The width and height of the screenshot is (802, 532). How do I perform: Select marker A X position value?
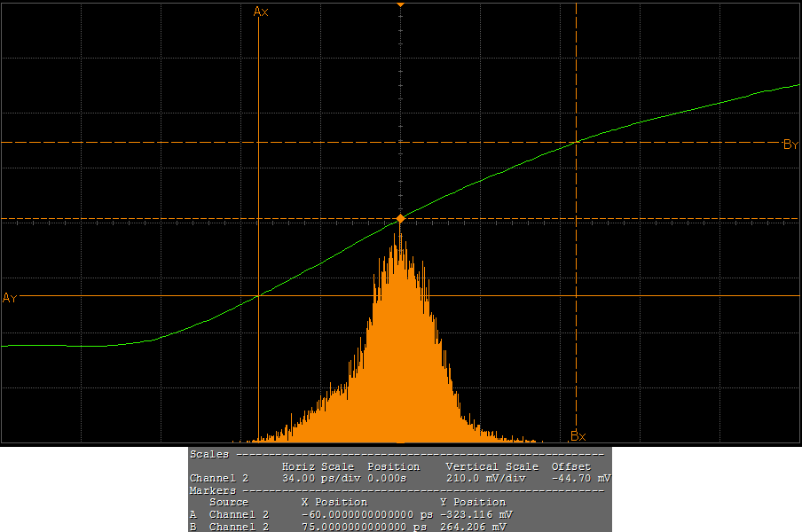click(366, 514)
